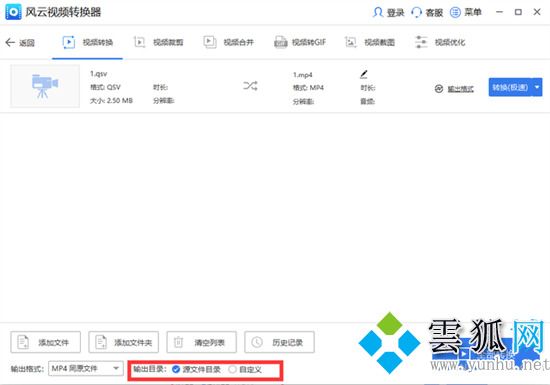Click the 1.qsv video thumbnail
The width and height of the screenshot is (550, 385).
[45, 86]
